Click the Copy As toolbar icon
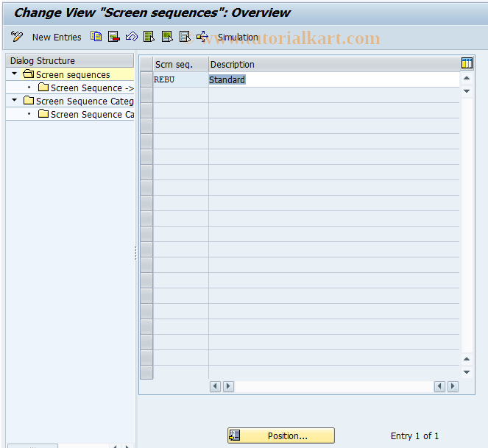Image resolution: width=488 pixels, height=448 pixels. [x=96, y=37]
